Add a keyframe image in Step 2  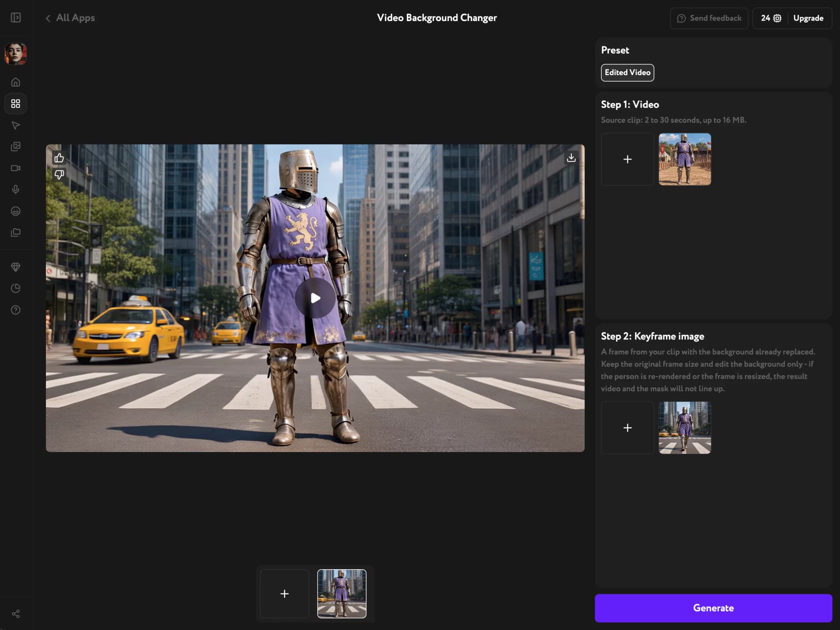pos(627,428)
